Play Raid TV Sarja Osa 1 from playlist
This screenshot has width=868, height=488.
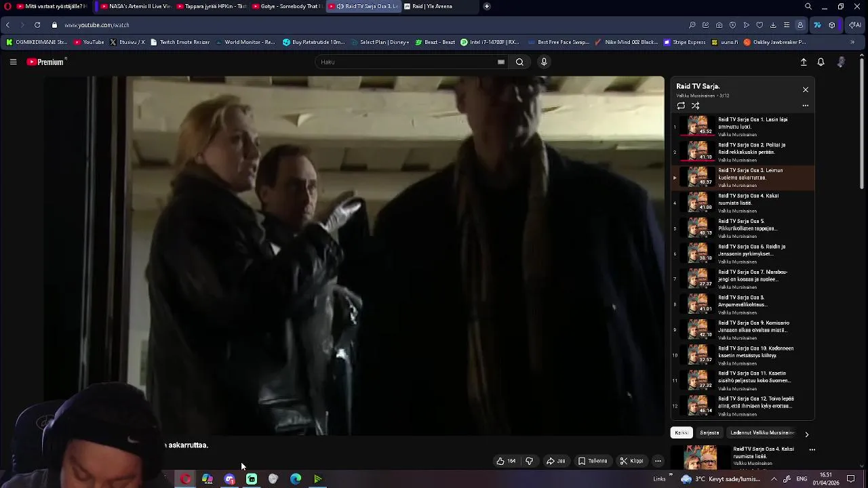[x=743, y=126]
